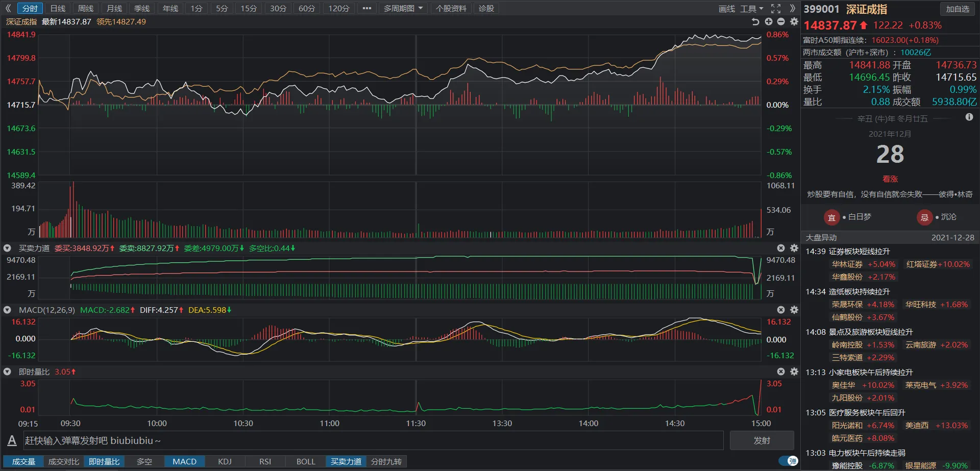Click the 加自选 button
Image resolution: width=980 pixels, height=471 pixels.
tap(958, 9)
